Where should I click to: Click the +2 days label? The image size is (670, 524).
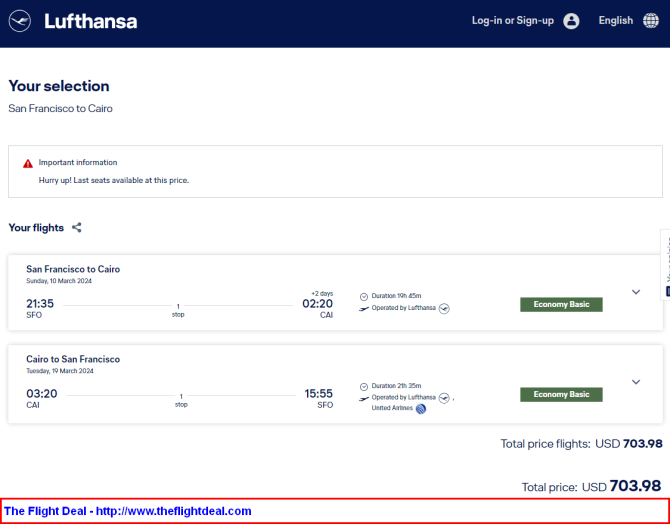tap(322, 294)
